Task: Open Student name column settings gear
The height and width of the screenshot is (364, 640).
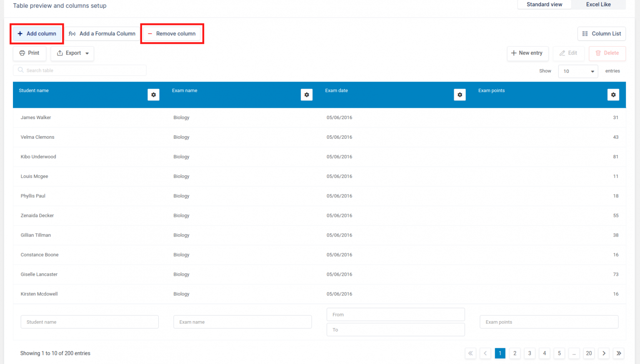Action: pyautogui.click(x=153, y=95)
